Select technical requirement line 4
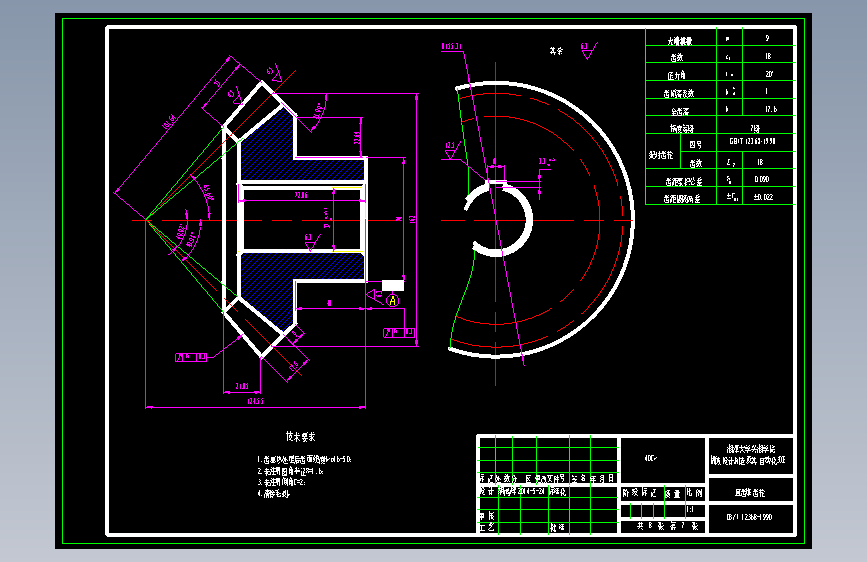This screenshot has width=867, height=562. (x=273, y=493)
